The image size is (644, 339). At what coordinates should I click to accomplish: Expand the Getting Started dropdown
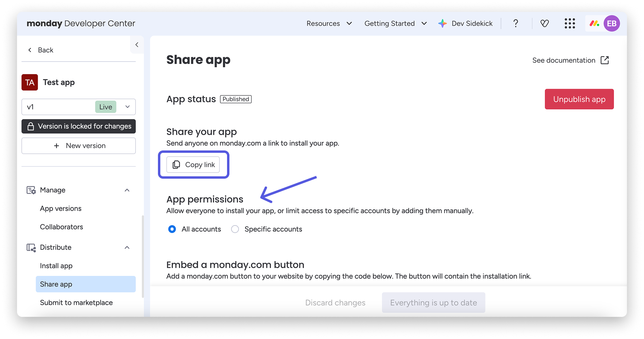click(x=396, y=23)
